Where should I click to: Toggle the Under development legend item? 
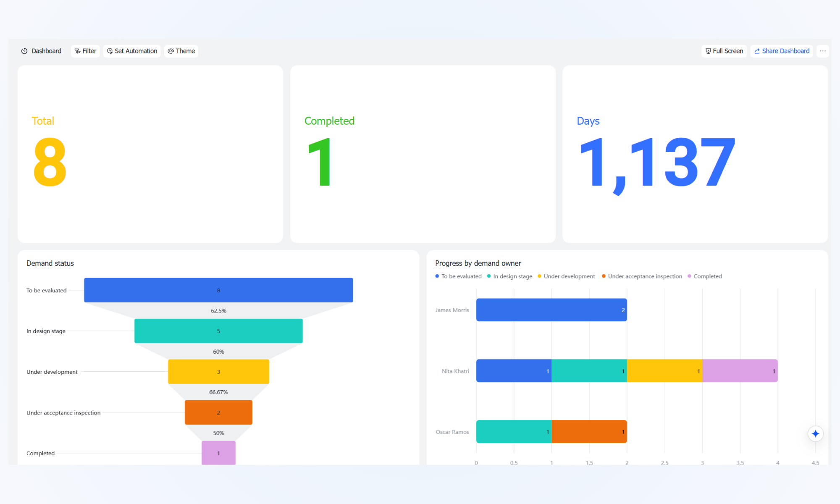click(566, 276)
